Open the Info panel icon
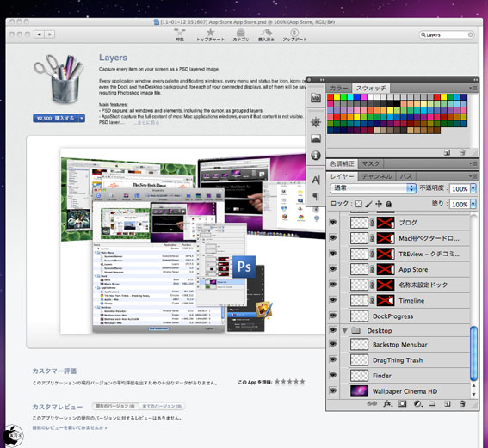The width and height of the screenshot is (488, 448). point(316,155)
